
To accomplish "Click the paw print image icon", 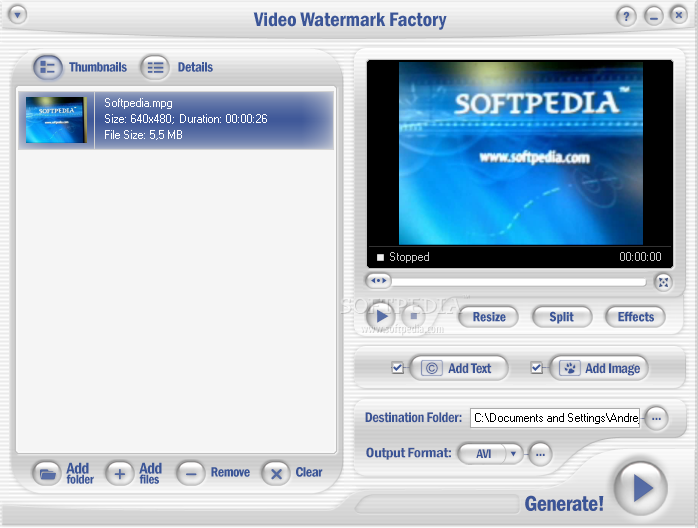I will coord(570,369).
